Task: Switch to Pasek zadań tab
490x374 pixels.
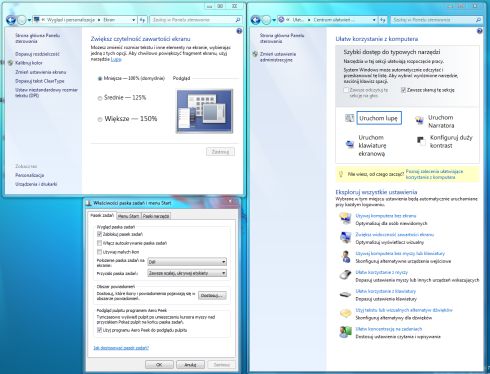Action: pos(102,215)
